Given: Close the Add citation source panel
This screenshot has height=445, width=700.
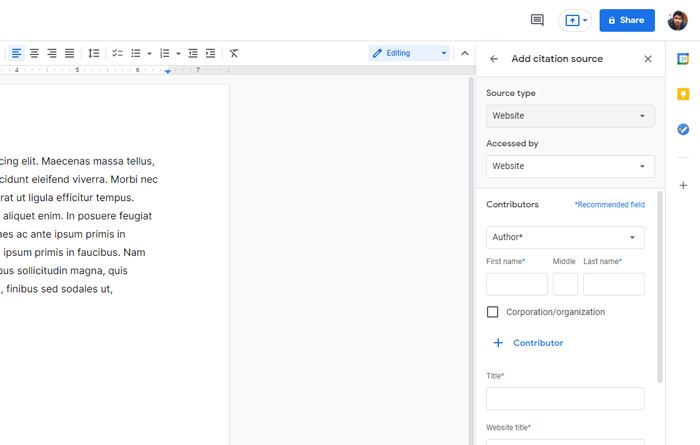Looking at the screenshot, I should pos(648,59).
